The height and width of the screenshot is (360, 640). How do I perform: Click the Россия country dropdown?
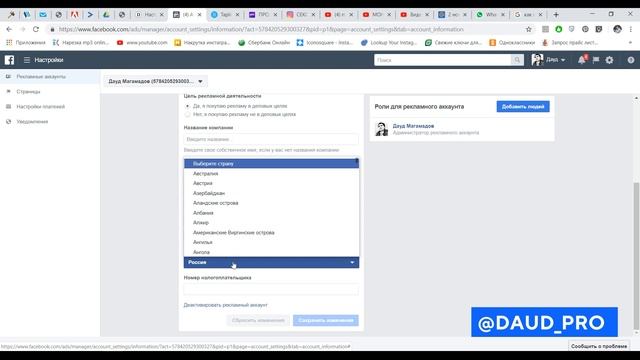pos(271,262)
